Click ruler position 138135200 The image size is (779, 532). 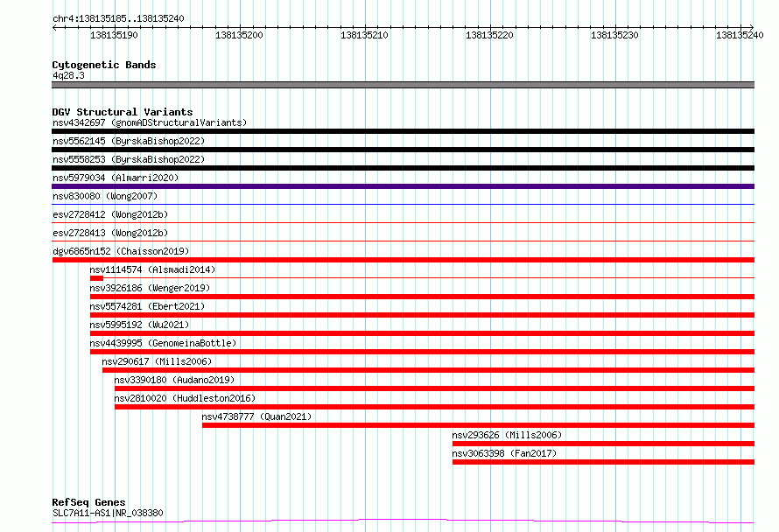[240, 35]
